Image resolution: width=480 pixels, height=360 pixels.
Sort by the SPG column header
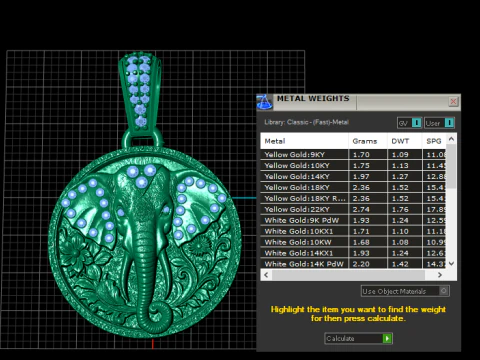(x=434, y=141)
